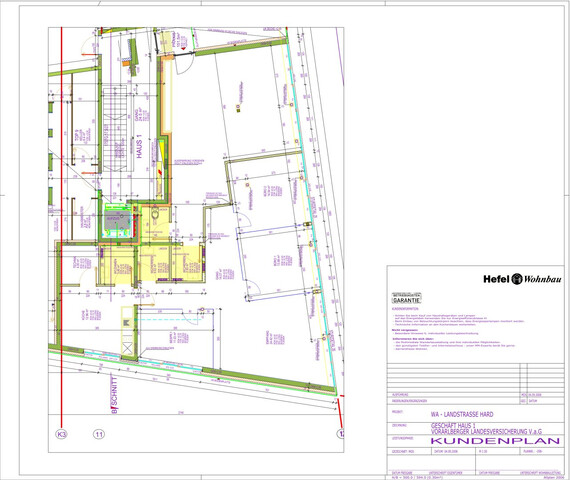The image size is (570, 480).
Task: Click the Hefel Wohnbau logo emblem
Action: 517,279
